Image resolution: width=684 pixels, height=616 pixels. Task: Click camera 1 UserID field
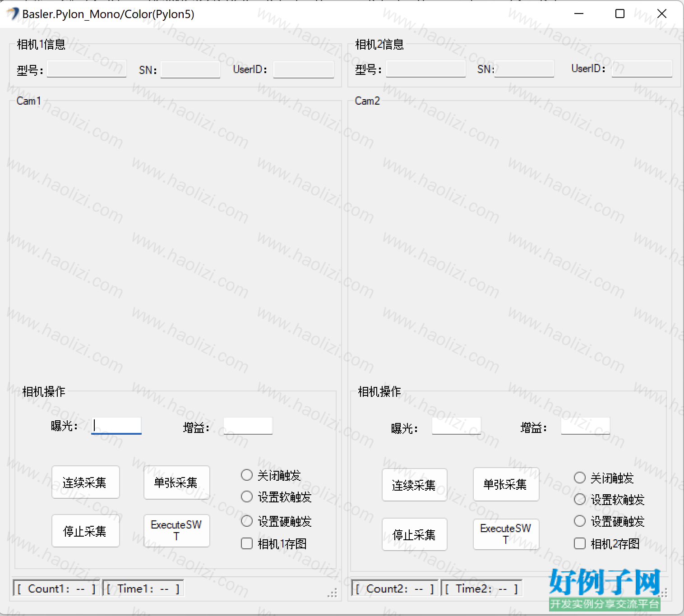point(304,69)
